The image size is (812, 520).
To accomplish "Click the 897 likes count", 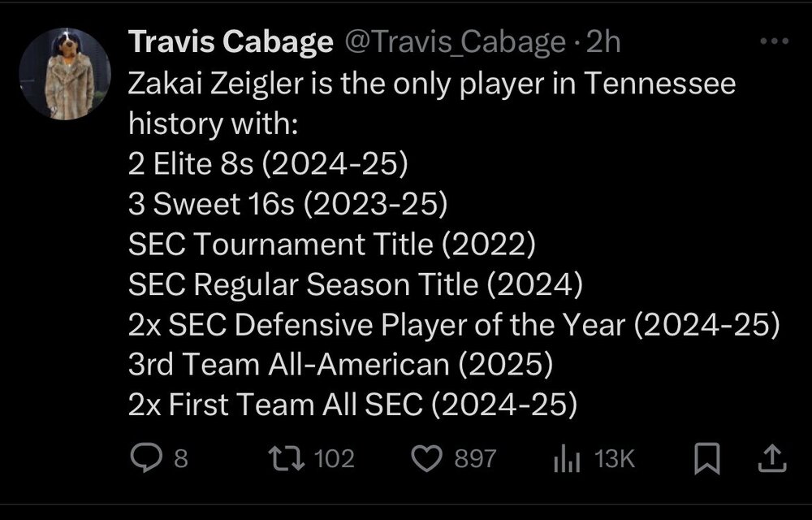I will 474,459.
